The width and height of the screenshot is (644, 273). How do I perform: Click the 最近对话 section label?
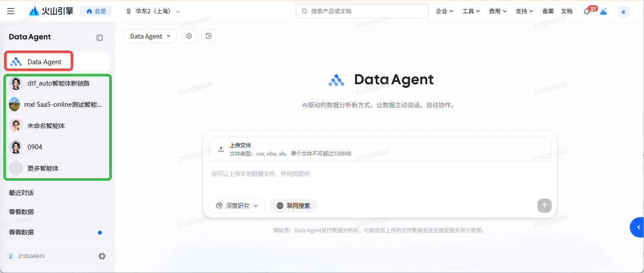tap(21, 193)
